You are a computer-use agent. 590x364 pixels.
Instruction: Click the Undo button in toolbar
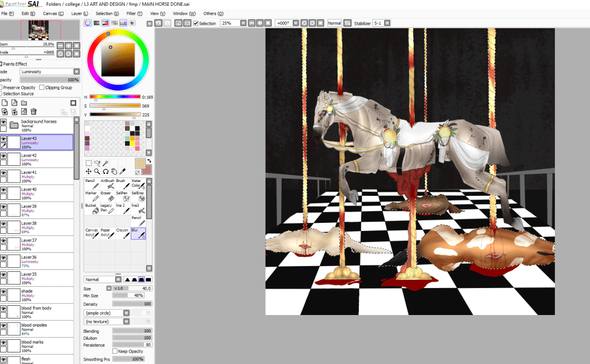click(x=158, y=23)
